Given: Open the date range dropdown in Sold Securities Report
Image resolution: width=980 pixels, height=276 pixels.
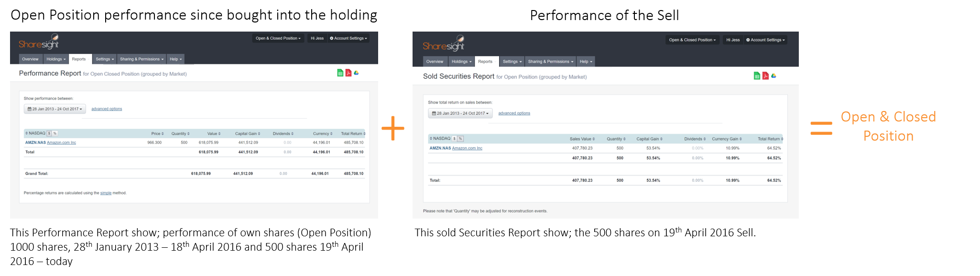Looking at the screenshot, I should click(x=460, y=113).
